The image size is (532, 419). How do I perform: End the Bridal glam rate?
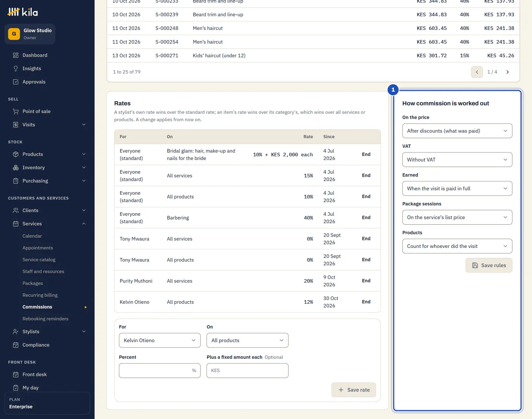(x=366, y=154)
